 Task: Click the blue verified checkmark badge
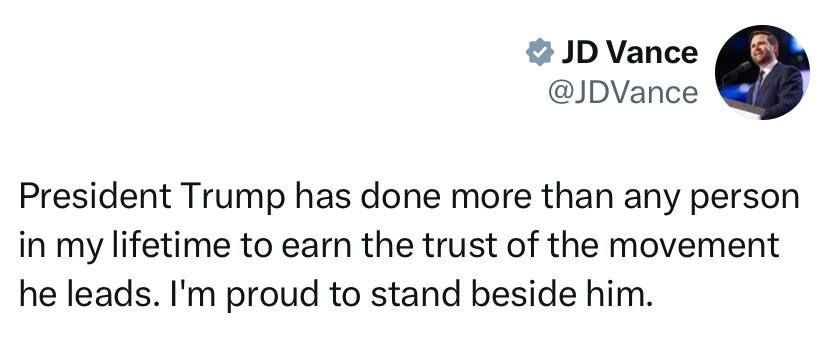coord(540,53)
